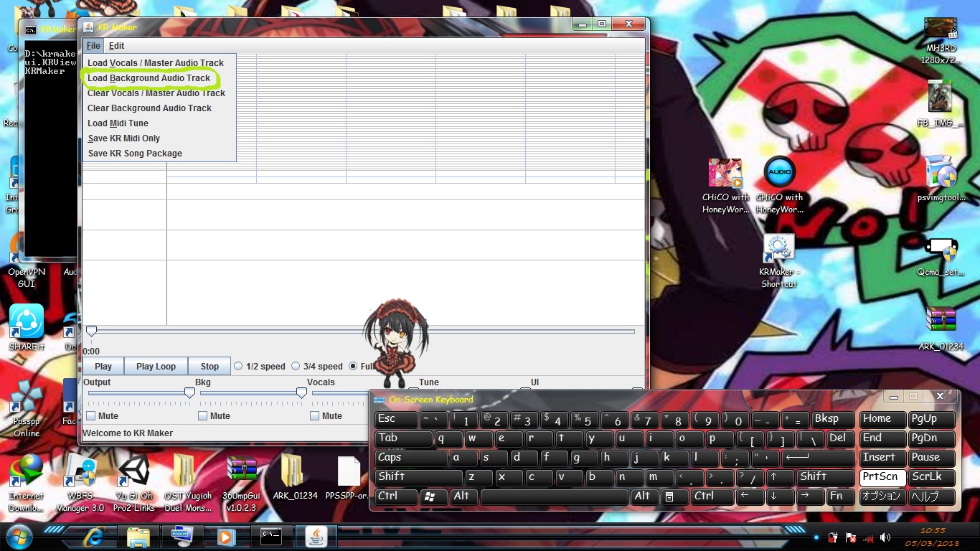
Task: Open the 360mpGui v1.0.2.3 archive icon
Action: click(x=242, y=482)
